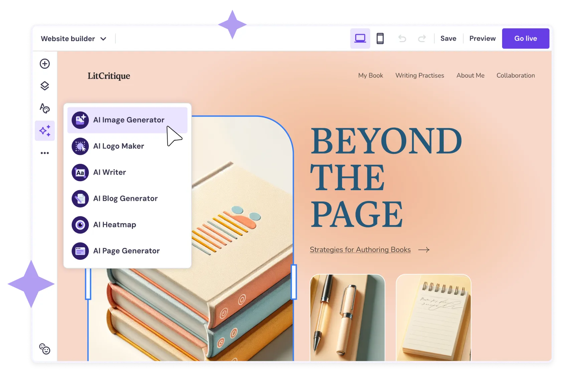Click the AI Logo Maker icon

80,146
